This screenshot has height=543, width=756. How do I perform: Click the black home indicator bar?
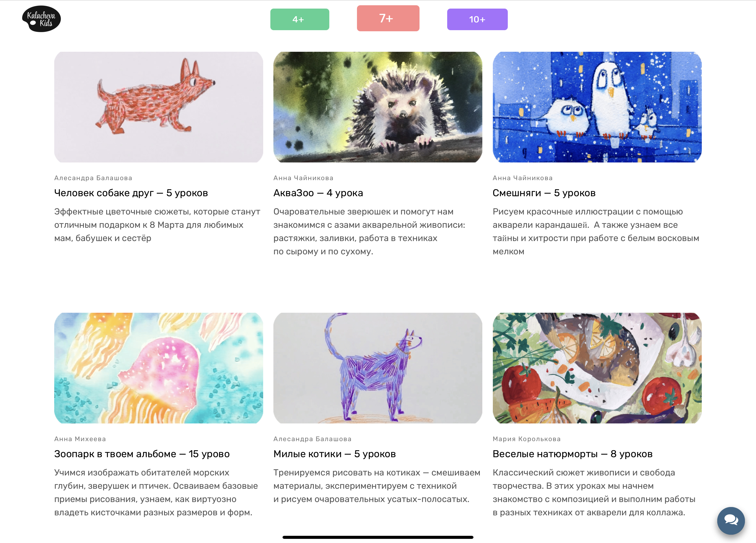point(378,537)
